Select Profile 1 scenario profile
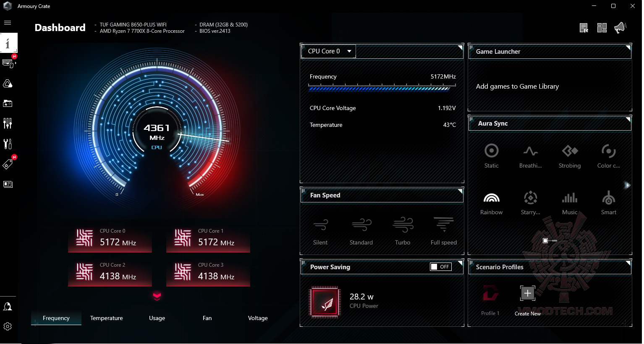Image resolution: width=644 pixels, height=344 pixels. [x=490, y=301]
